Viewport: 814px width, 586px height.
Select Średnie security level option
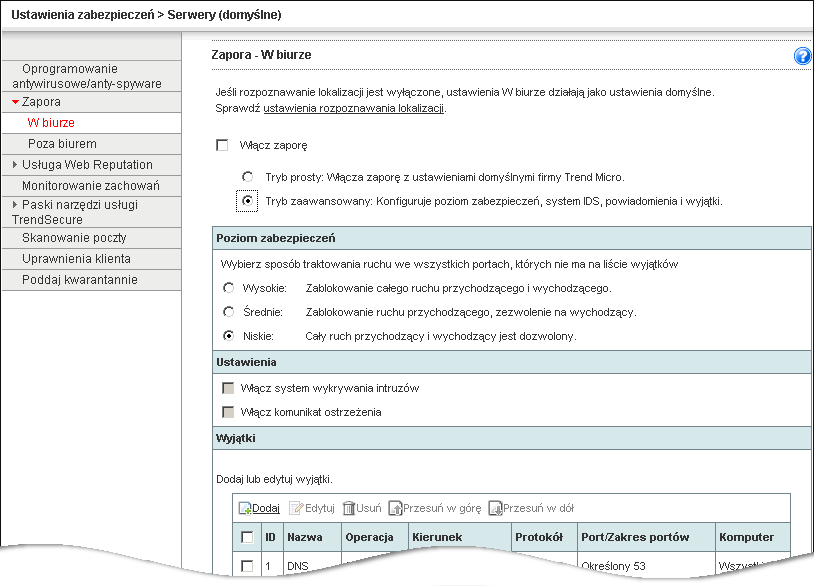[x=228, y=312]
